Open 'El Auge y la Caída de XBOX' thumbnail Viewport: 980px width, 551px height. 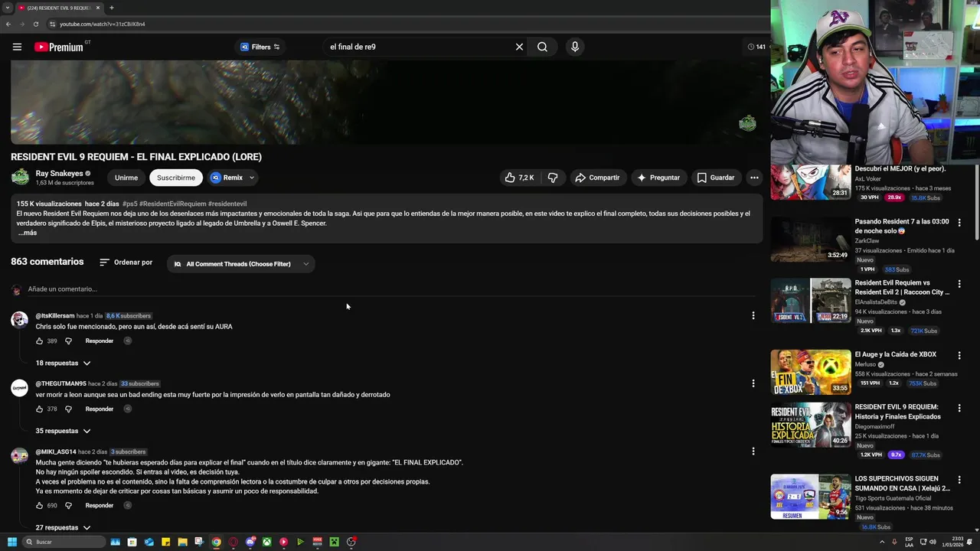click(810, 372)
